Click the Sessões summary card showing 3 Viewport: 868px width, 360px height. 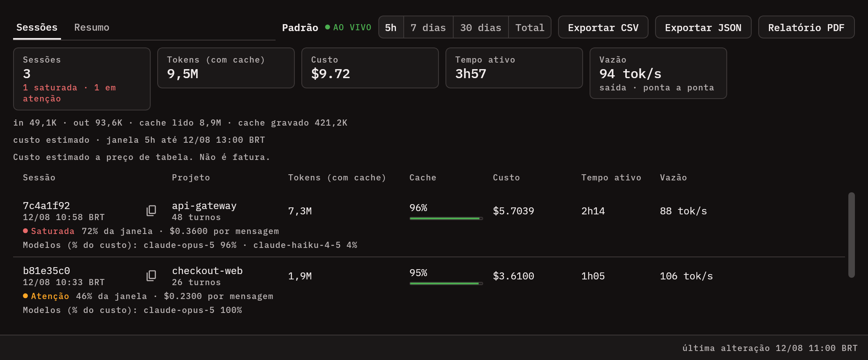click(82, 79)
